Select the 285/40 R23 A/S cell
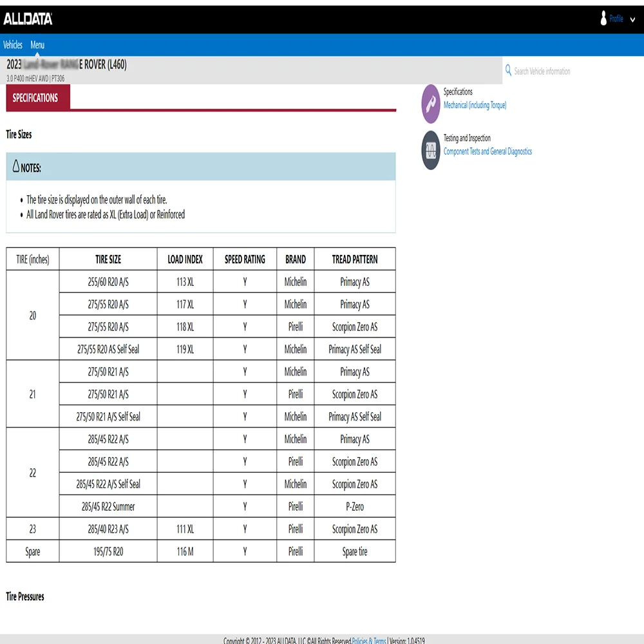This screenshot has height=644, width=644. coord(108,529)
